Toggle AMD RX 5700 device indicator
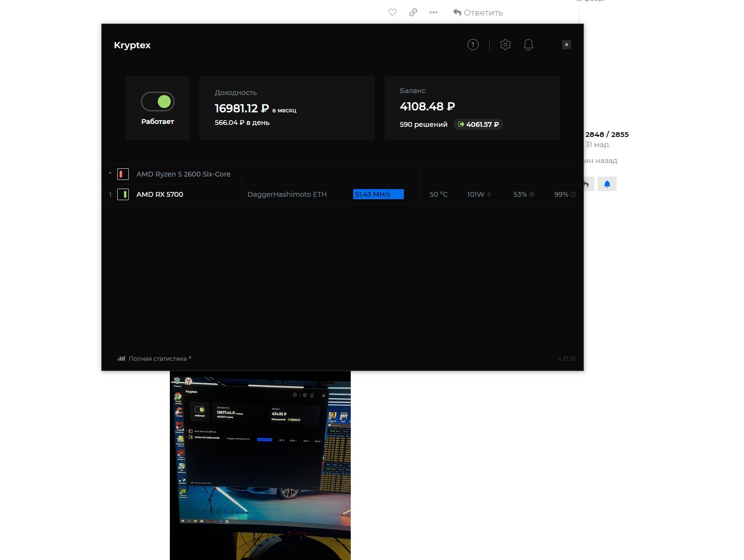This screenshot has height=560, width=744. (123, 194)
